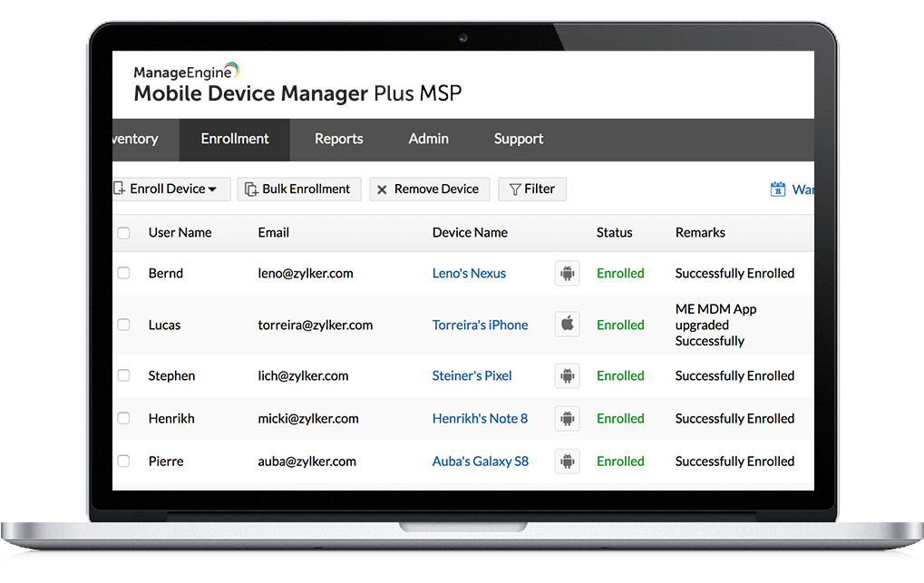Open the Henrikh's Note 8 device link
924x583 pixels.
(x=480, y=418)
